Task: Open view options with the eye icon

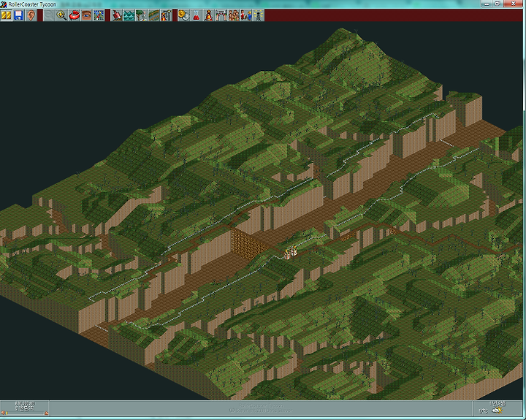Action: click(x=86, y=15)
